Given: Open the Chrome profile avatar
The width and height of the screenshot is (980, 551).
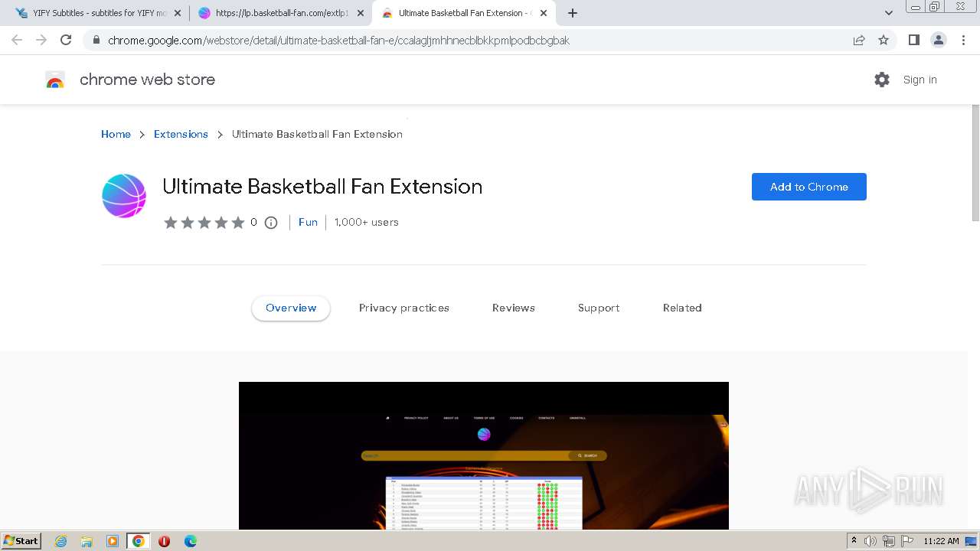Looking at the screenshot, I should click(938, 41).
